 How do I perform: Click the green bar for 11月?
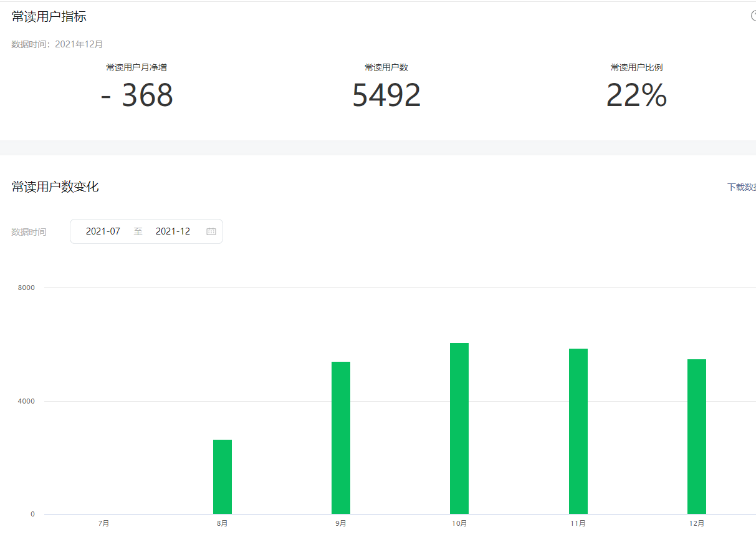coord(578,431)
